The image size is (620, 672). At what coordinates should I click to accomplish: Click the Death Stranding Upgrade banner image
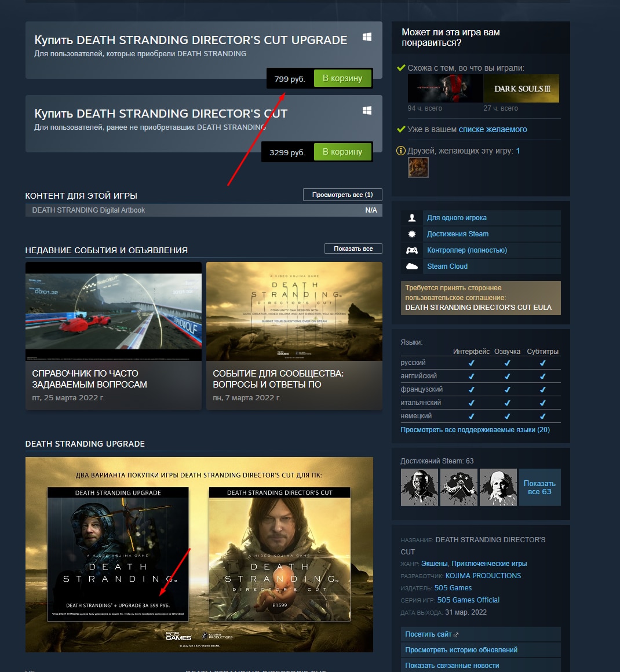[x=199, y=554]
